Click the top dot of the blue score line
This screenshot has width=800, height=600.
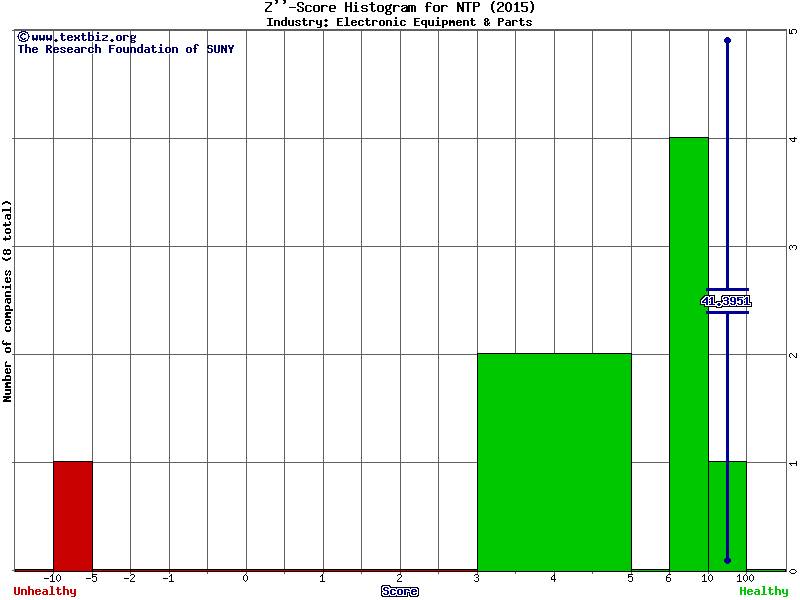tap(728, 40)
